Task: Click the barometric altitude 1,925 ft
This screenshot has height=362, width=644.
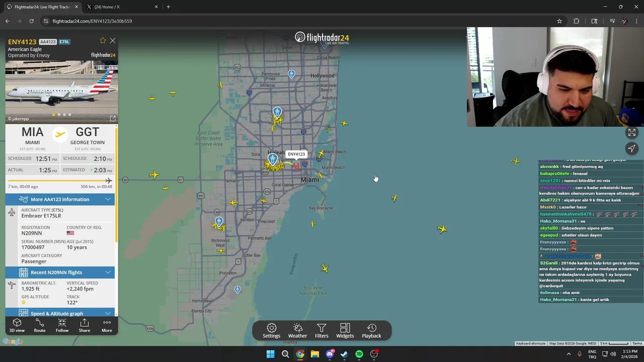Action: 30,289
